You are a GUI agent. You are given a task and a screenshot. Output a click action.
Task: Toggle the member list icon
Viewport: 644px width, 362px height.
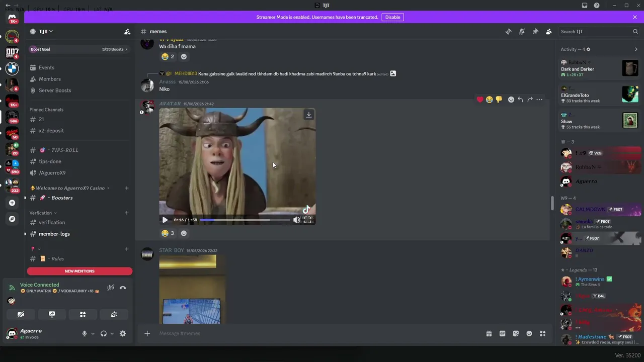point(549,32)
